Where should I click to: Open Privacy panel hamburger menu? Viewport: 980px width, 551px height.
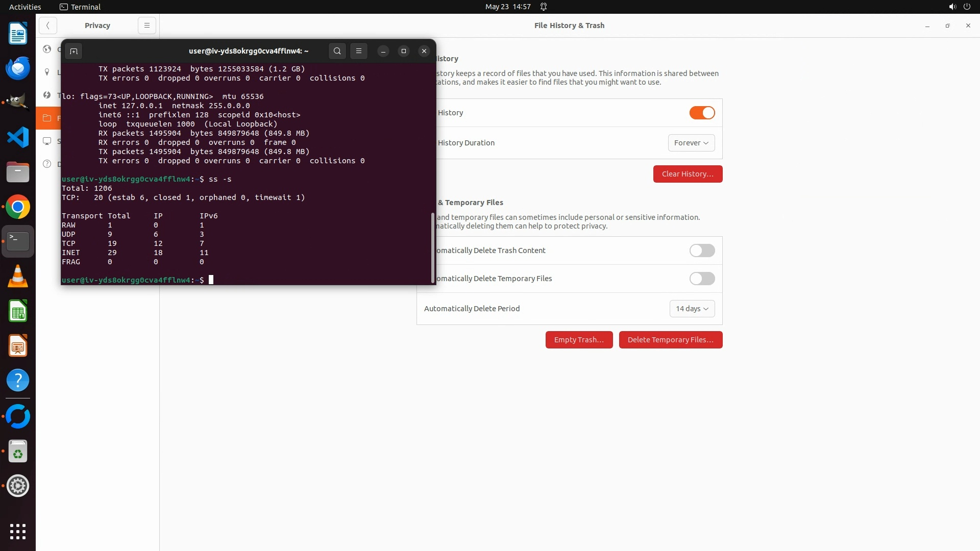tap(146, 26)
